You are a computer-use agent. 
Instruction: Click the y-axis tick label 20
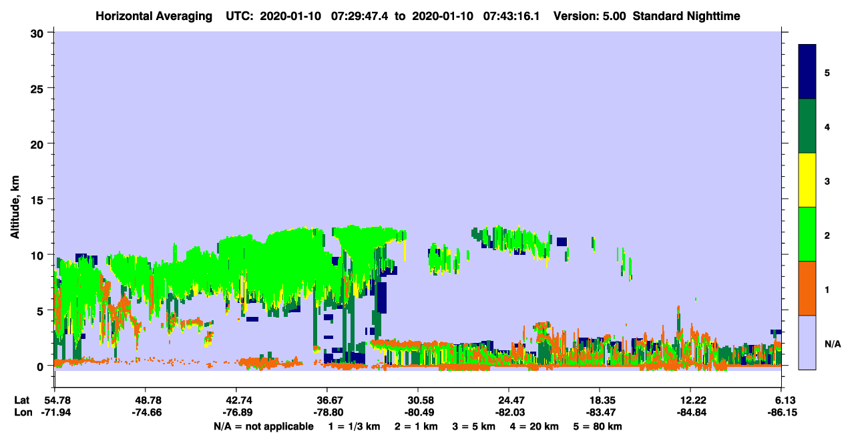[39, 143]
